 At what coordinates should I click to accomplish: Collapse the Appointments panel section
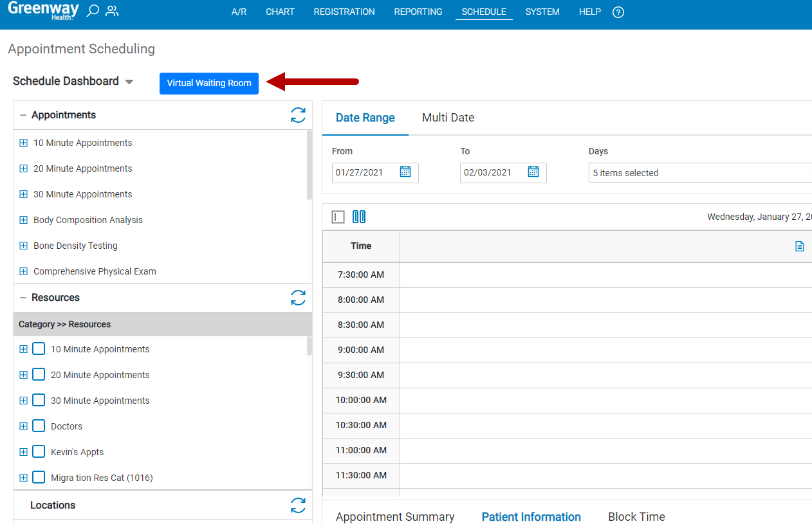23,115
